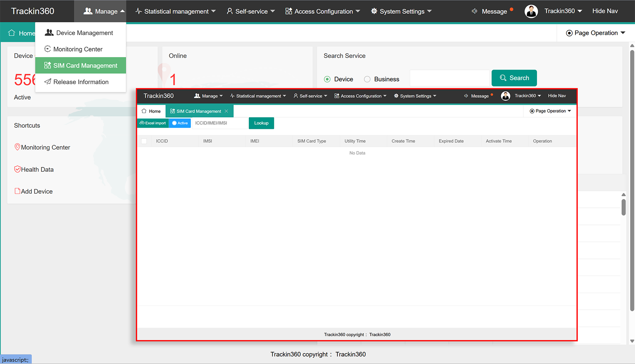Select the Device radio button
Viewport: 635px width, 364px height.
point(327,79)
